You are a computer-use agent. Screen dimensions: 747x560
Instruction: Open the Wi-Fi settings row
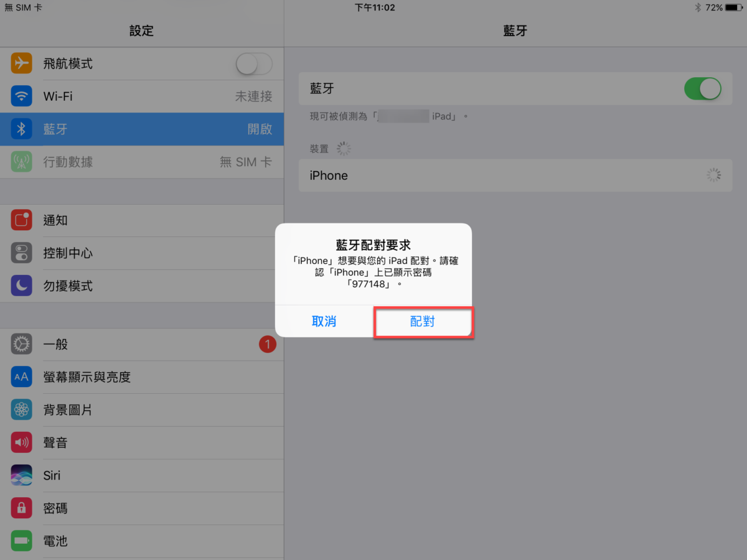click(x=142, y=96)
